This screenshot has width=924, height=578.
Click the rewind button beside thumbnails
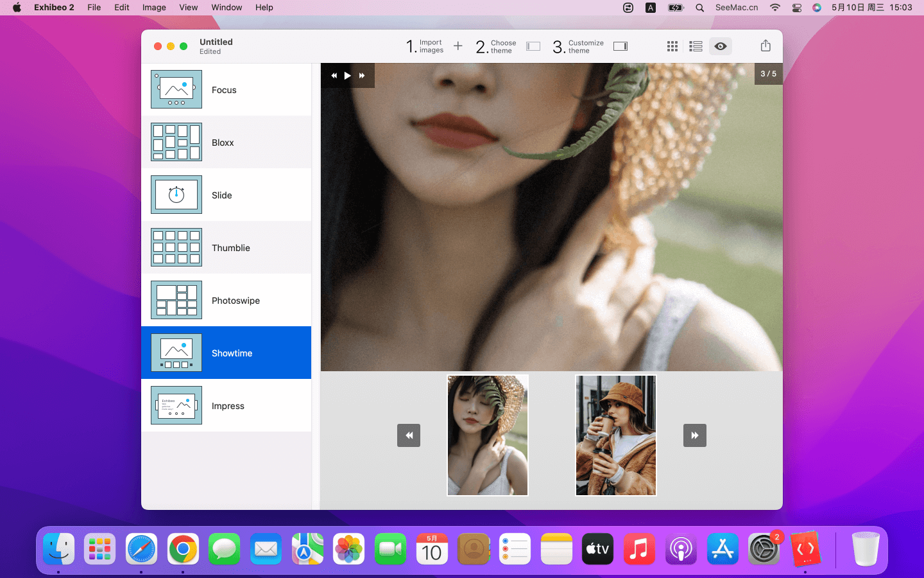pyautogui.click(x=409, y=435)
